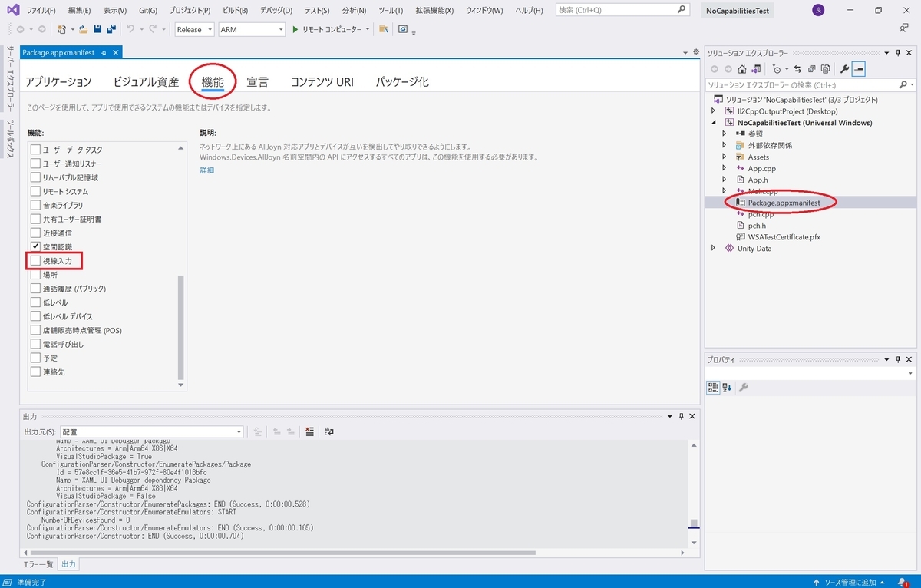Click the Undo arrow in the toolbar

point(130,29)
